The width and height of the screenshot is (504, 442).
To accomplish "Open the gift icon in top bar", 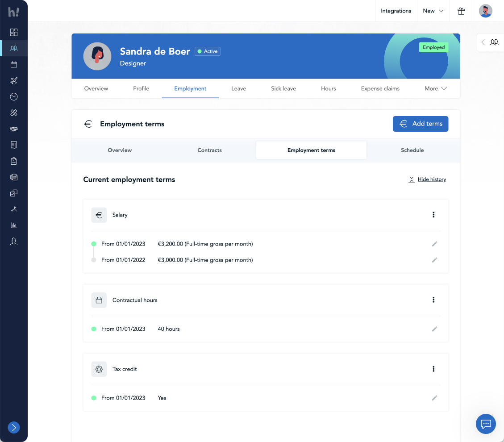I will 461,11.
